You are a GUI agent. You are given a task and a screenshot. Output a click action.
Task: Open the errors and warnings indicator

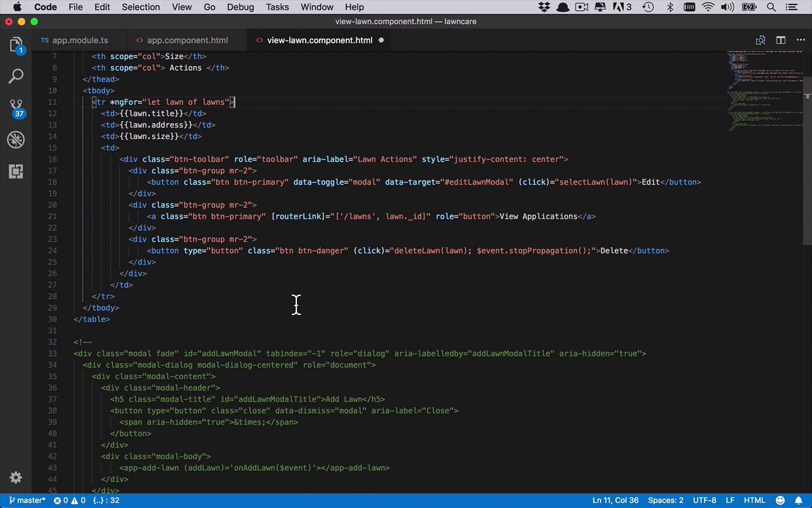(x=70, y=500)
